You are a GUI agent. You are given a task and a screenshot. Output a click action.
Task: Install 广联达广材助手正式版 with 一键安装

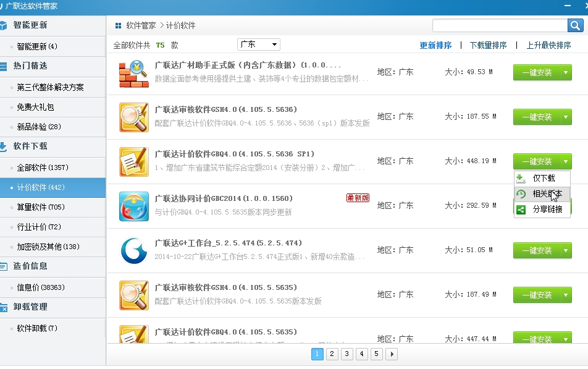tap(537, 72)
